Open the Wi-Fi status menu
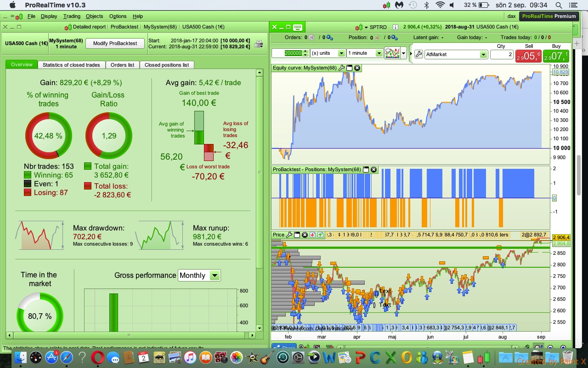The width and height of the screenshot is (588, 368). (x=440, y=5)
